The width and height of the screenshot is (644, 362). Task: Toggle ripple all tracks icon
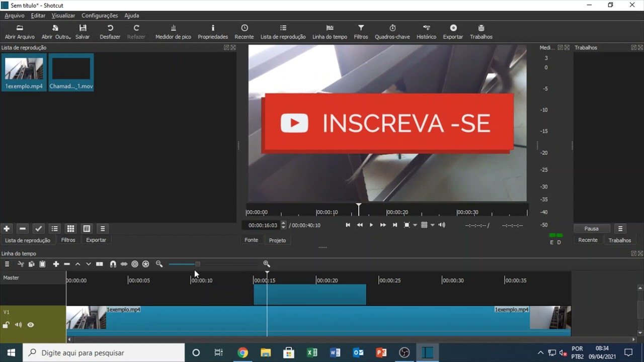pos(146,264)
